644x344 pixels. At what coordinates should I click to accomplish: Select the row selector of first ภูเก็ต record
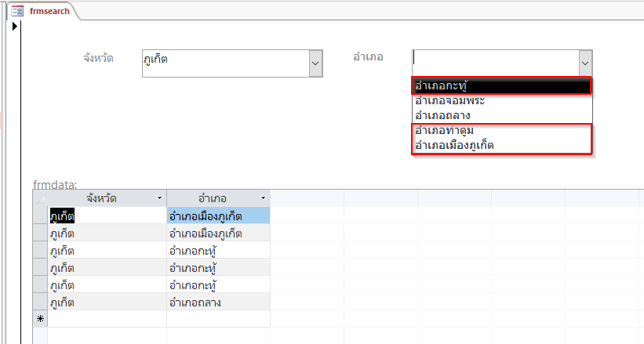pyautogui.click(x=40, y=215)
